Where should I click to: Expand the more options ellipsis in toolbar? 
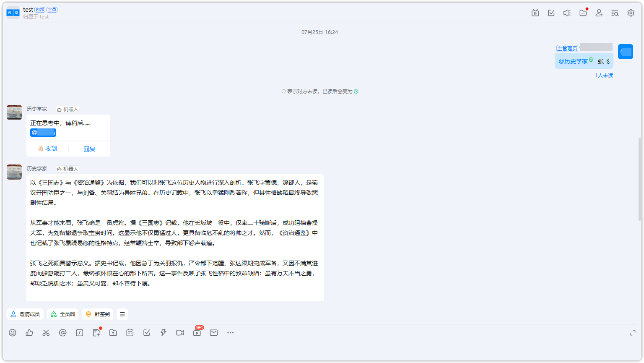click(230, 332)
